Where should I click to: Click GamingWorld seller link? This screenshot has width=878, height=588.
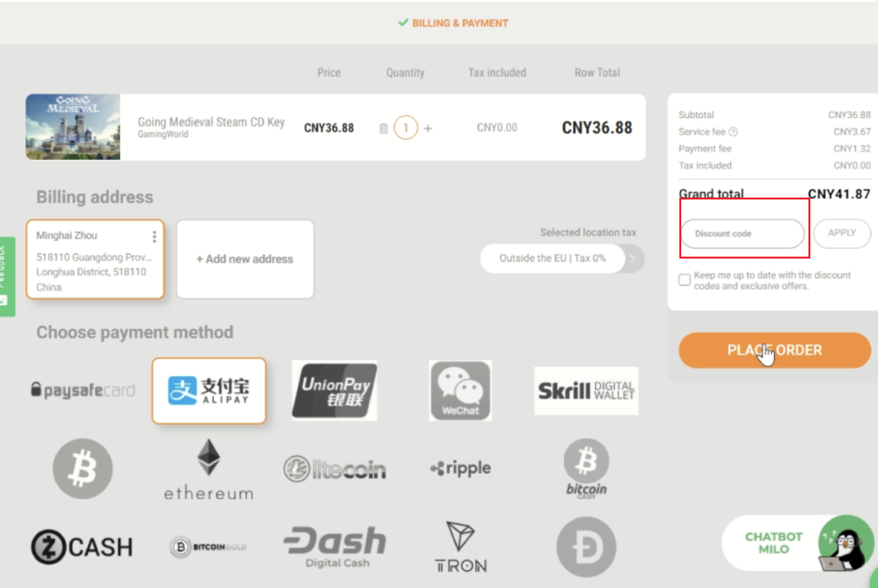[163, 134]
